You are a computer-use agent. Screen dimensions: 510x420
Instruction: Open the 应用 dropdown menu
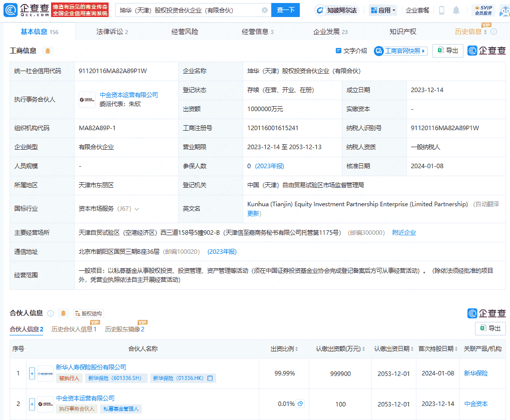[x=383, y=11]
